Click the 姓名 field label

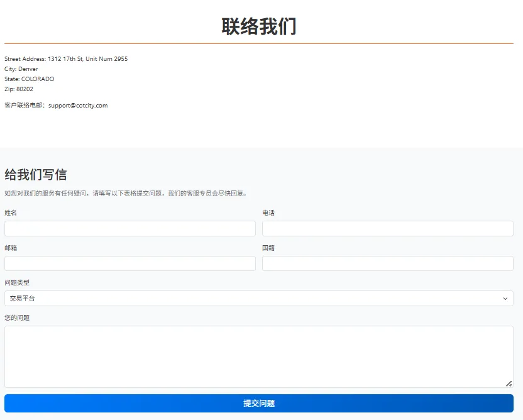[9, 213]
